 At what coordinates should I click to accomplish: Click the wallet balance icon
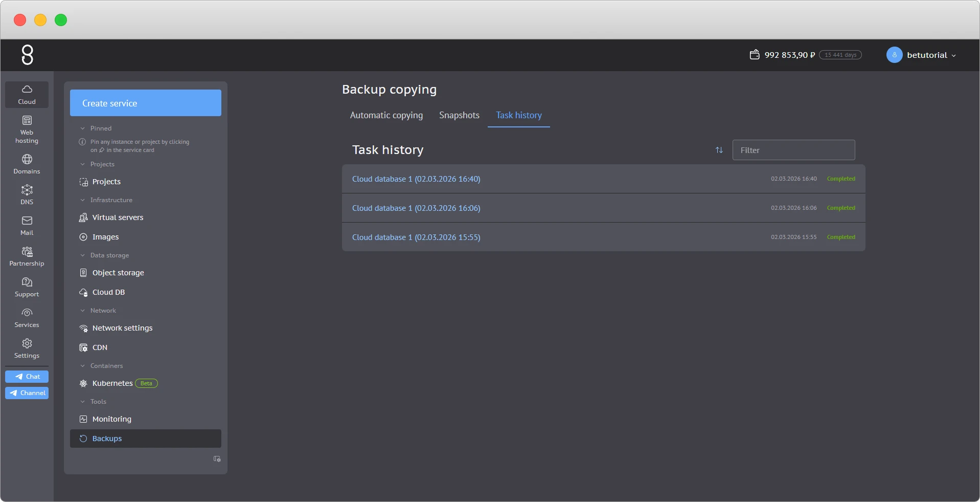tap(755, 55)
